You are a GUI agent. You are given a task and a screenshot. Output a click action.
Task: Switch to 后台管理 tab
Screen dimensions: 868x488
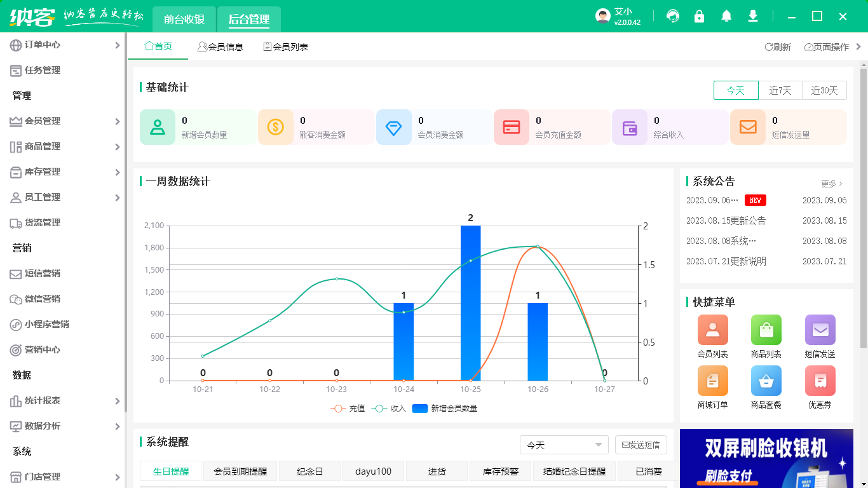pyautogui.click(x=249, y=19)
